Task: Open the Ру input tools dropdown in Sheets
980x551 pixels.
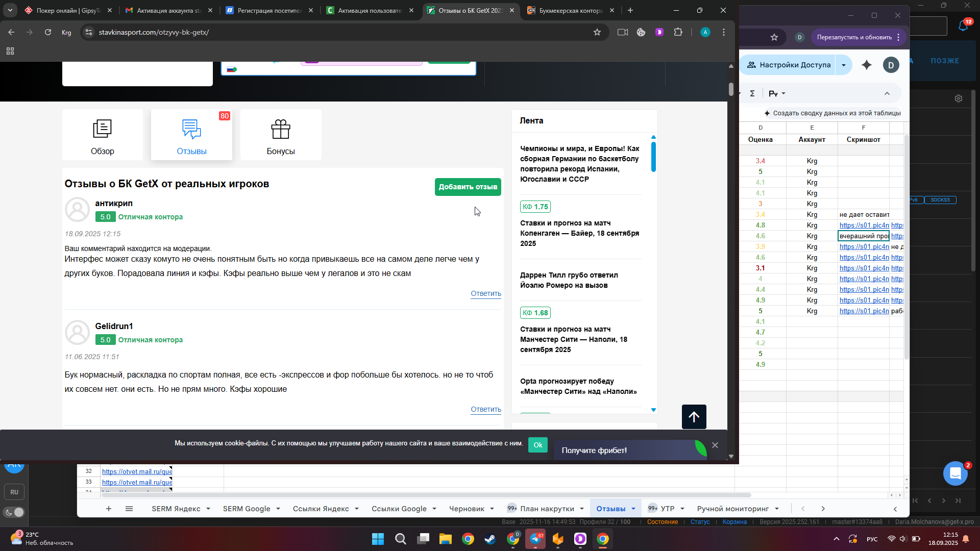Action: click(777, 93)
